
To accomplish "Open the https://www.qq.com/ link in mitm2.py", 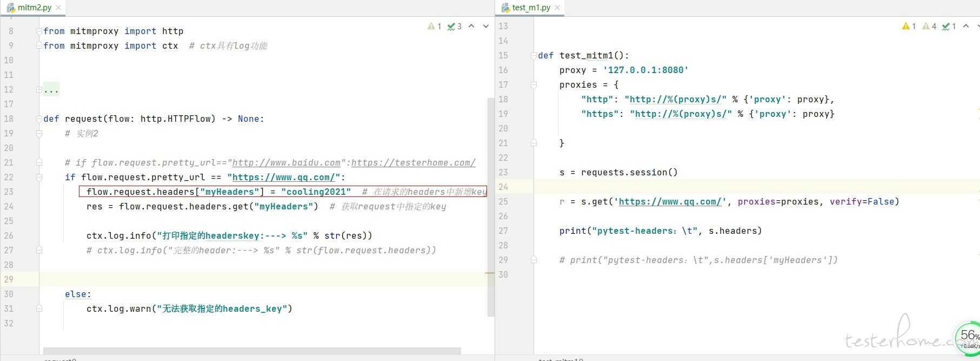I will click(x=284, y=177).
